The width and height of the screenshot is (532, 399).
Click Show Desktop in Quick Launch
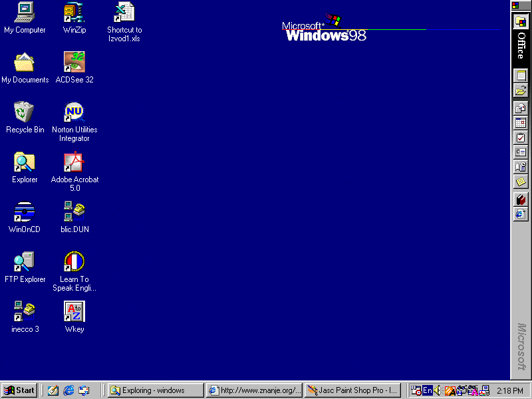(53, 390)
